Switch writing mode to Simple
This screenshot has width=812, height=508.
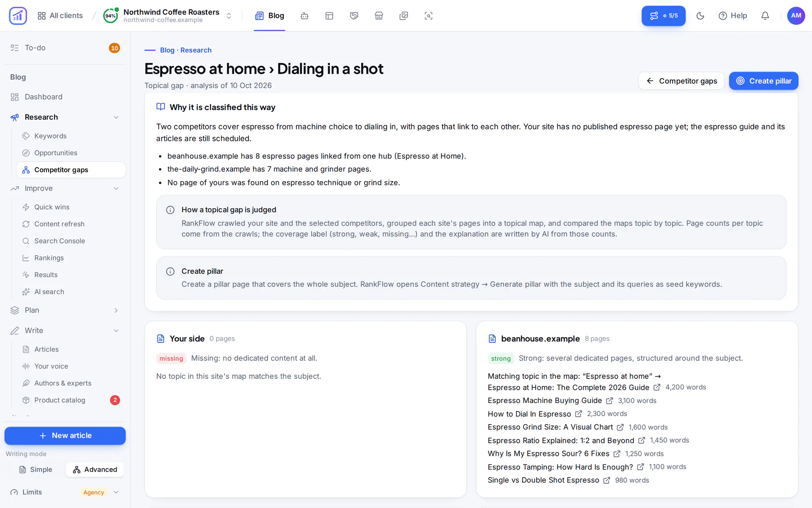[36, 469]
